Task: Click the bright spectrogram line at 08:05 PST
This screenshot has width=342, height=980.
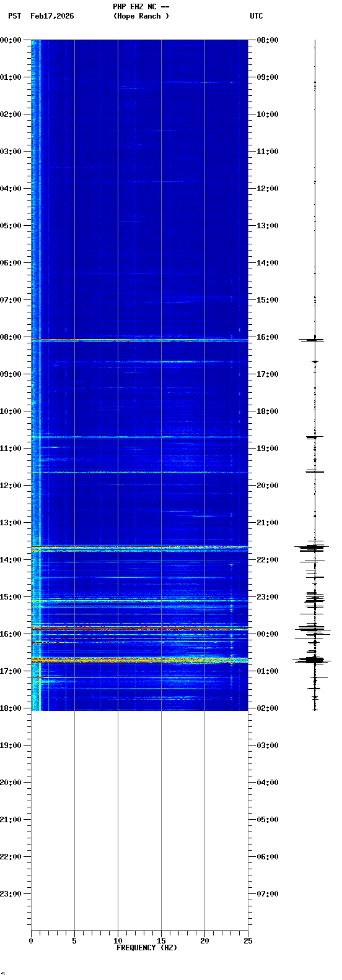Action: pyautogui.click(x=139, y=340)
